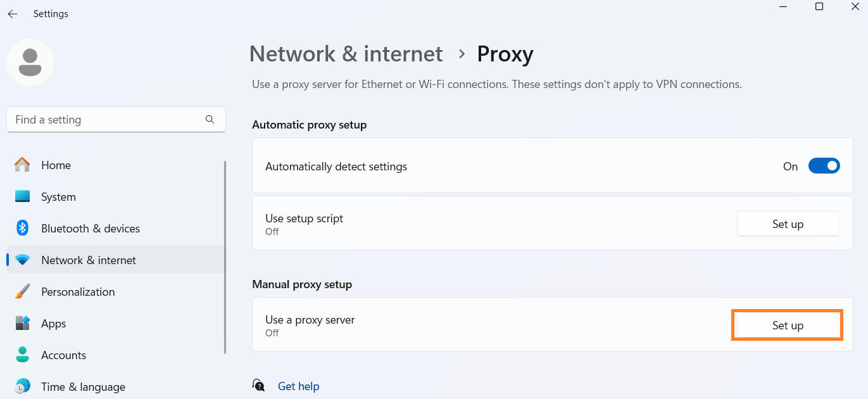Click the Find a setting search box
Screen dimensions: 868x399
108,120
